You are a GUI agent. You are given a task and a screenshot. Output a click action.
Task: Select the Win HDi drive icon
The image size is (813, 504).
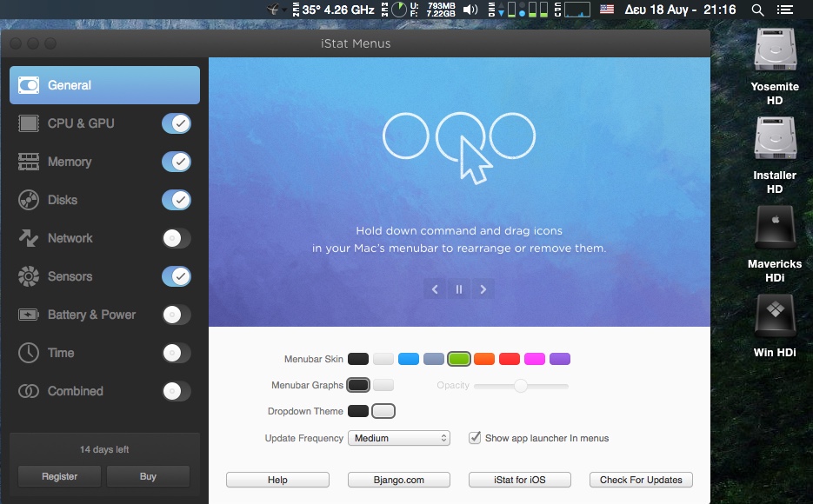775,315
